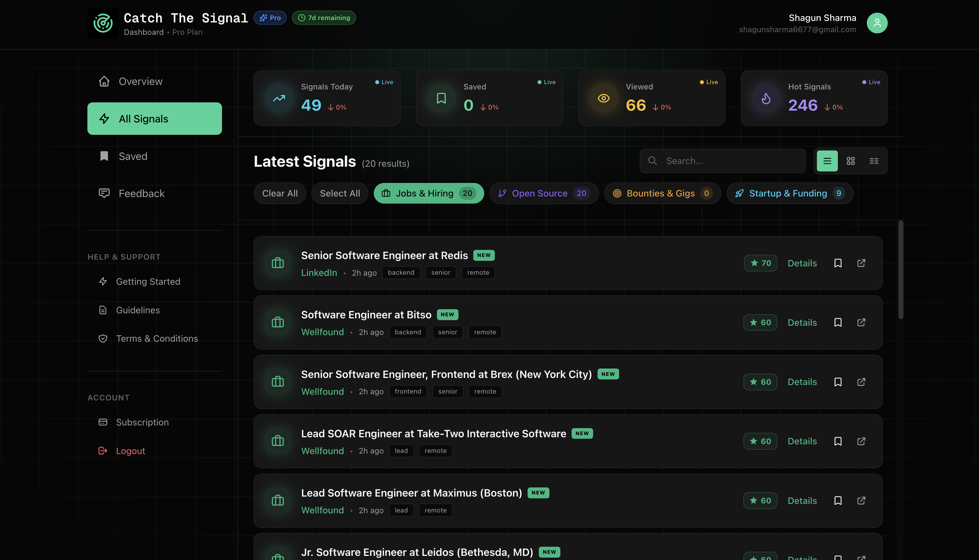The width and height of the screenshot is (979, 560).
Task: Toggle the Startup & Funding filter
Action: coord(789,193)
